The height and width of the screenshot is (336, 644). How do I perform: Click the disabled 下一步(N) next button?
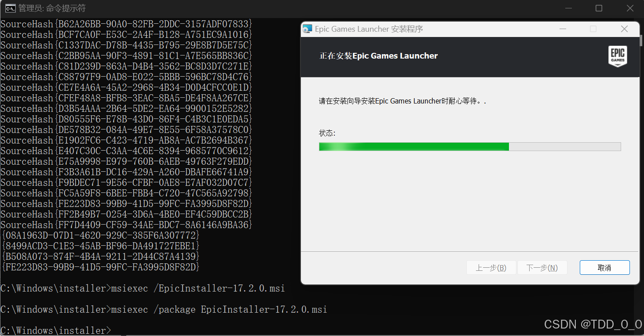pyautogui.click(x=542, y=268)
